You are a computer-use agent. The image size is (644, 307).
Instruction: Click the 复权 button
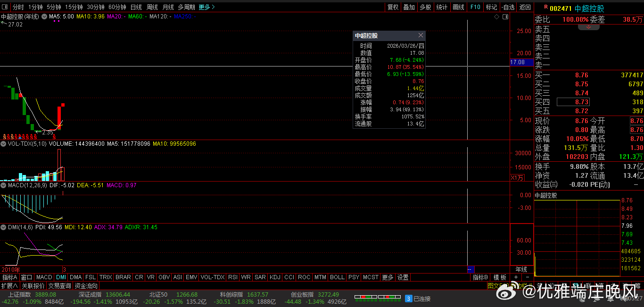coord(393,7)
